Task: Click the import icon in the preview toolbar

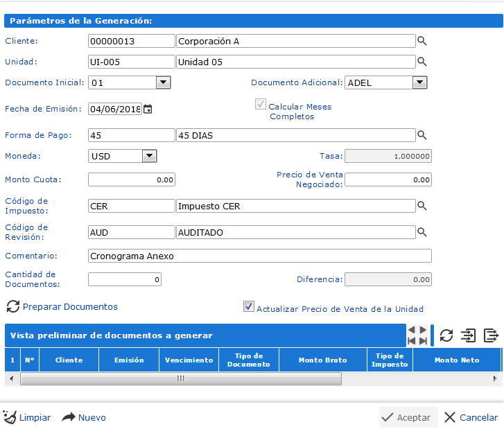Action: (469, 335)
